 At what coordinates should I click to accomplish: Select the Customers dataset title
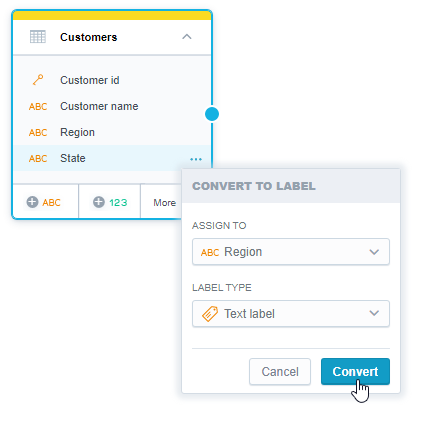click(x=89, y=37)
